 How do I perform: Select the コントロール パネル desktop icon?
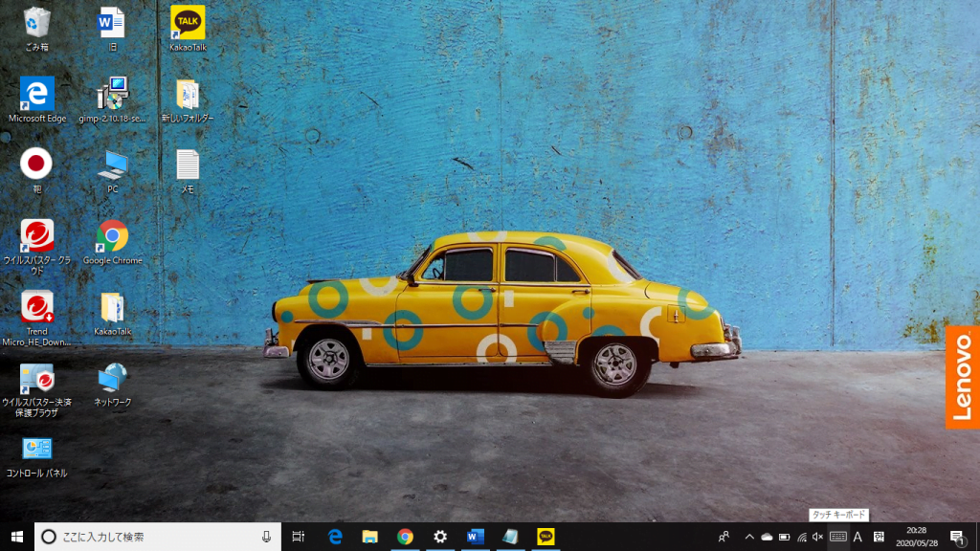click(x=37, y=449)
